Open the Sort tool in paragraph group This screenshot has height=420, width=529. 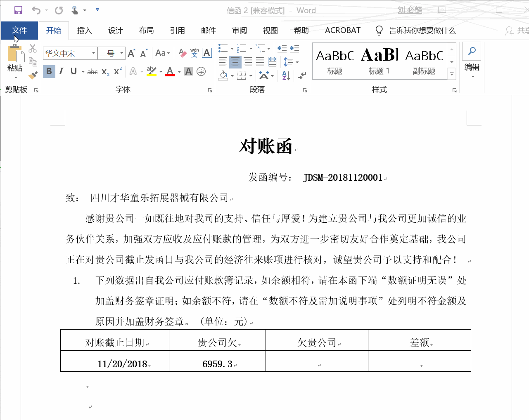[x=285, y=76]
